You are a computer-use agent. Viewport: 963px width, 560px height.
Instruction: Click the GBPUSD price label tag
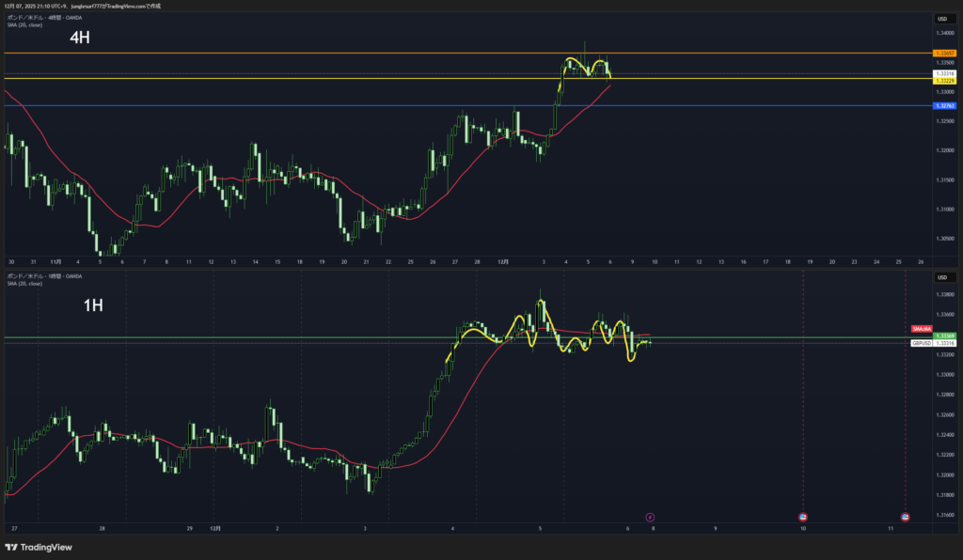922,344
